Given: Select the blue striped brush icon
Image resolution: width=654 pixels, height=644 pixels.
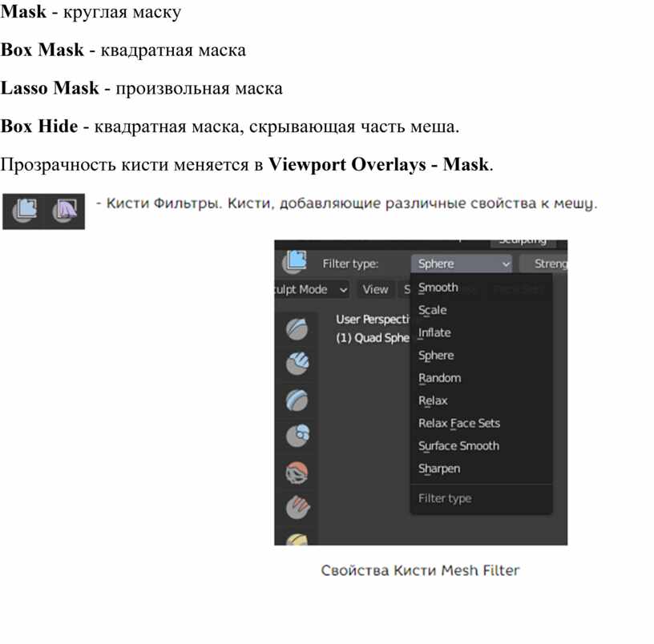Looking at the screenshot, I should pyautogui.click(x=298, y=364).
